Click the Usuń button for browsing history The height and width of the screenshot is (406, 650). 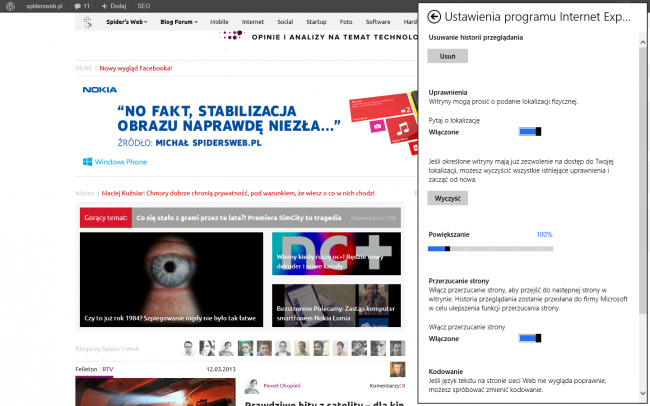coord(448,56)
